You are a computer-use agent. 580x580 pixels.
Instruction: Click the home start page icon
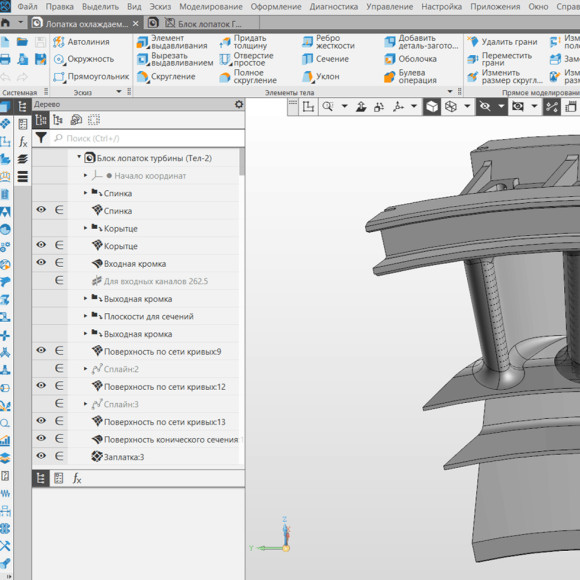(x=5, y=23)
